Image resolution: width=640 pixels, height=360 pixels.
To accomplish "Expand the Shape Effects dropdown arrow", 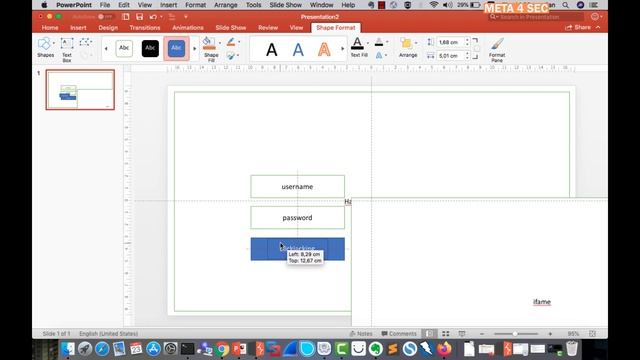I will pos(239,56).
